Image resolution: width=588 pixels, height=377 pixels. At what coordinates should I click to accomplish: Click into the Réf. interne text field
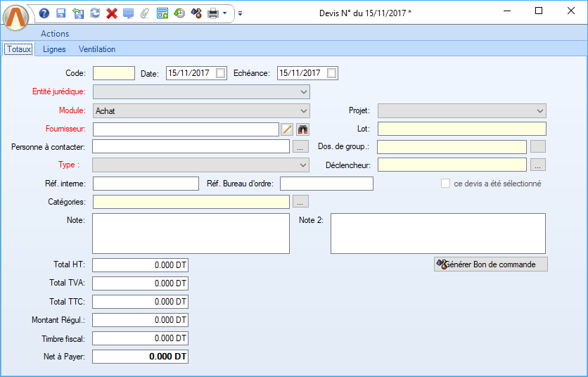coord(146,184)
